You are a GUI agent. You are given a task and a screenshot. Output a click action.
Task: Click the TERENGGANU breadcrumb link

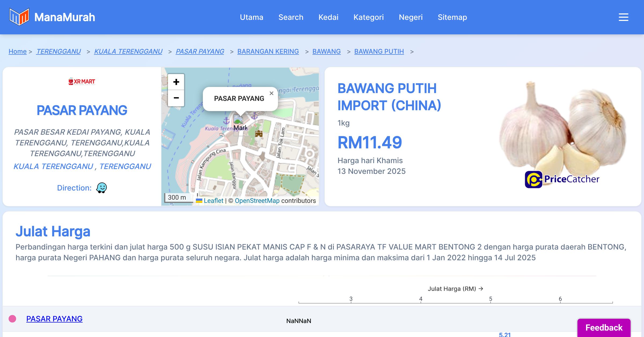pos(58,51)
